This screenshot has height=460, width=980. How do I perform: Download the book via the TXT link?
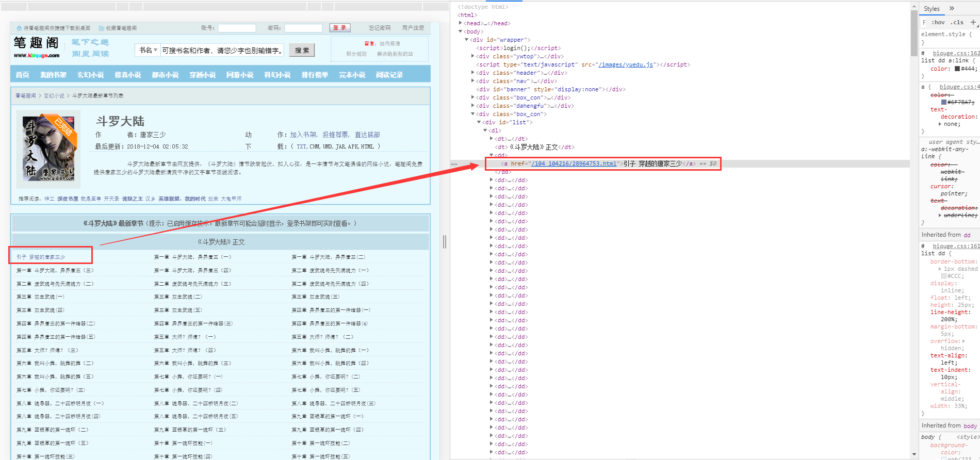click(301, 146)
